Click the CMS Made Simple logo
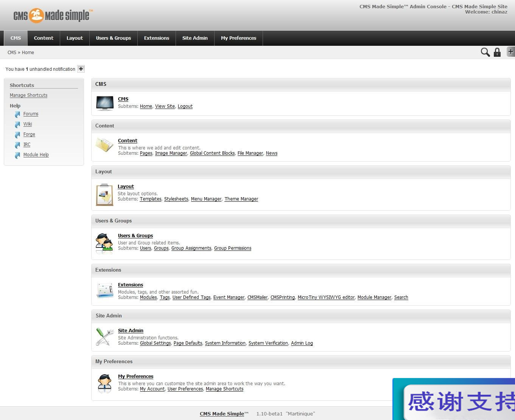Viewport: 515px width, 420px height. (53, 16)
